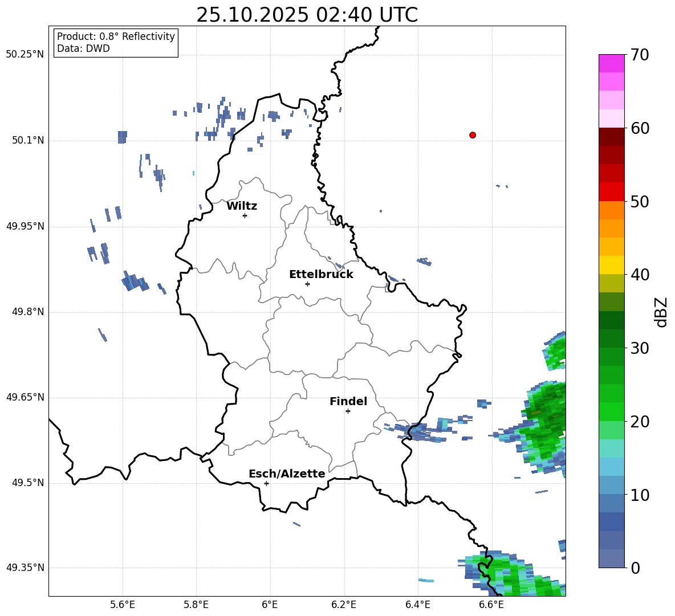675x616 pixels.
Task: Click the dark maroon colorbar segment below 60
Action: pos(611,137)
